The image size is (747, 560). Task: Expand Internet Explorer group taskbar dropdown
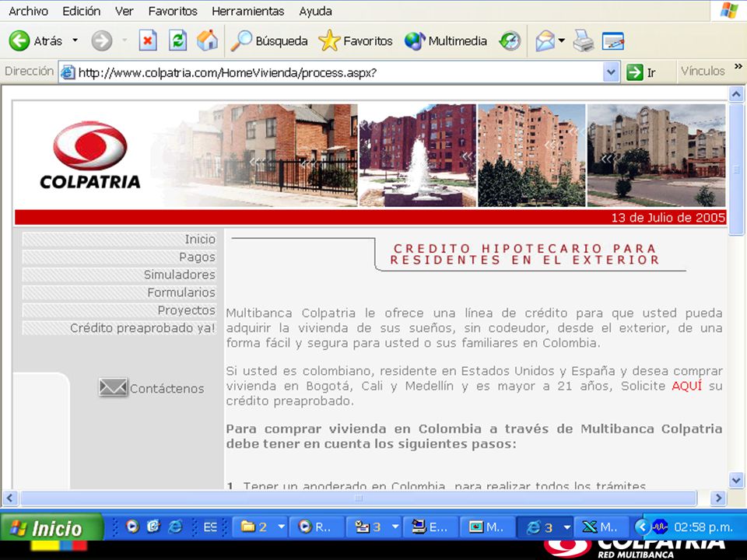567,527
